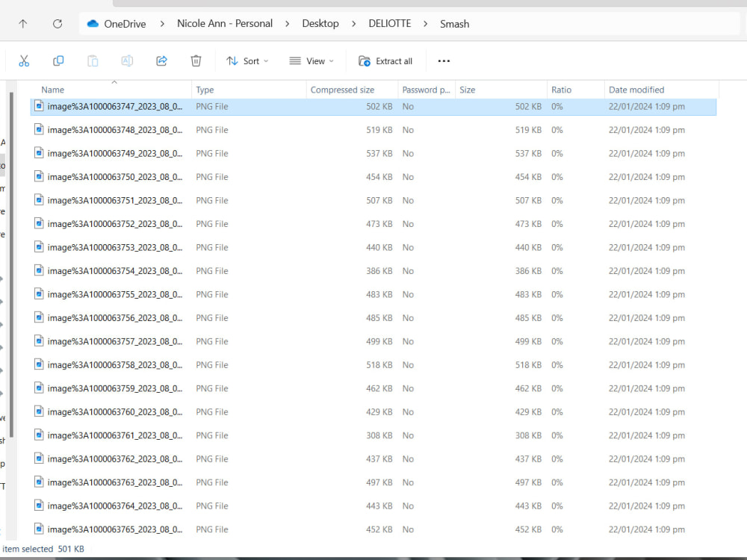
Task: Click file icon of image 1000063750
Action: coord(39,177)
